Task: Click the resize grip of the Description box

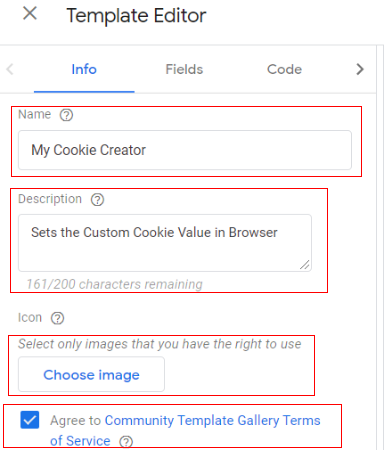Action: pyautogui.click(x=305, y=265)
